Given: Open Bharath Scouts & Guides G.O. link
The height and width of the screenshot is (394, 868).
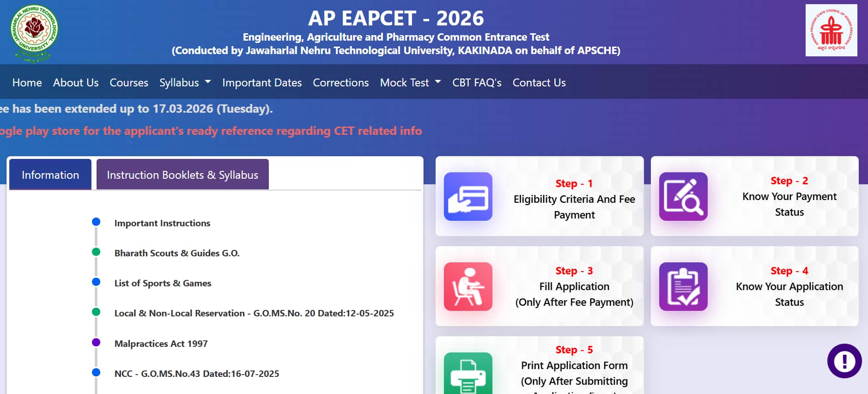Looking at the screenshot, I should (x=177, y=253).
